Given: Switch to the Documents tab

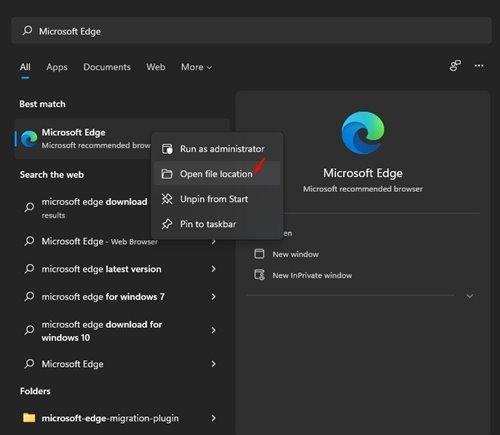Looking at the screenshot, I should pyautogui.click(x=107, y=67).
